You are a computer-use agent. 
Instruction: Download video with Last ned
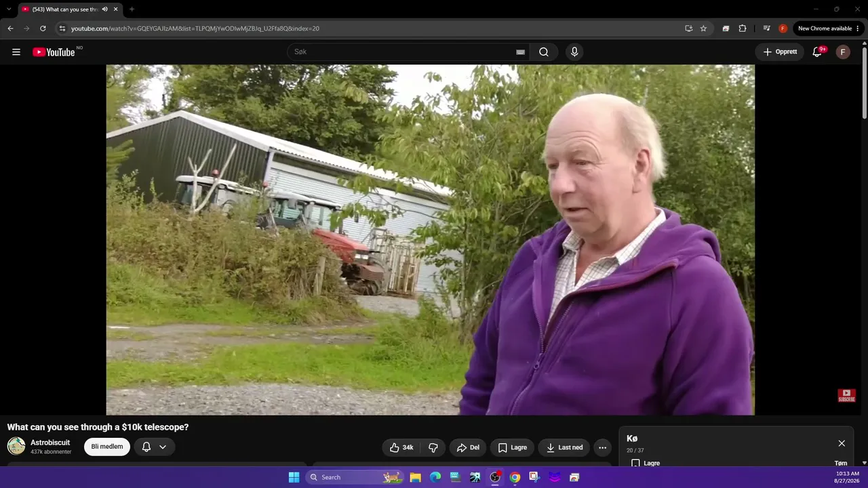click(x=564, y=447)
